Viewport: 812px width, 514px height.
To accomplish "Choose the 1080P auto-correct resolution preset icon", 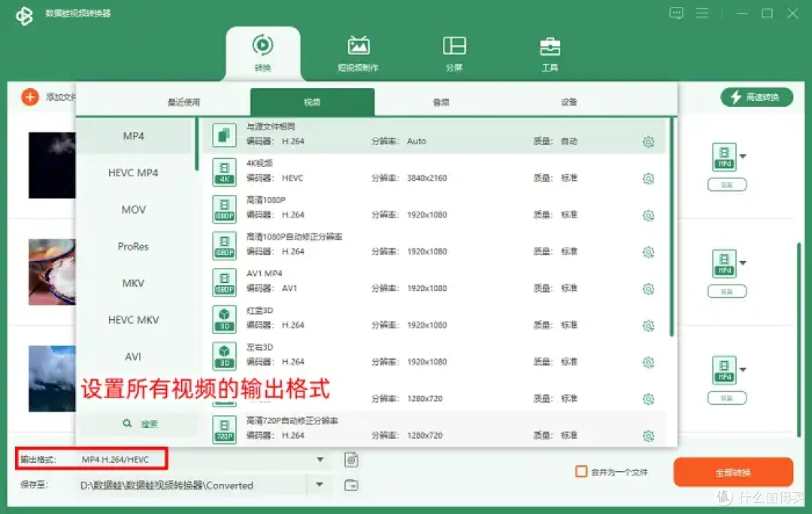I will click(x=224, y=245).
